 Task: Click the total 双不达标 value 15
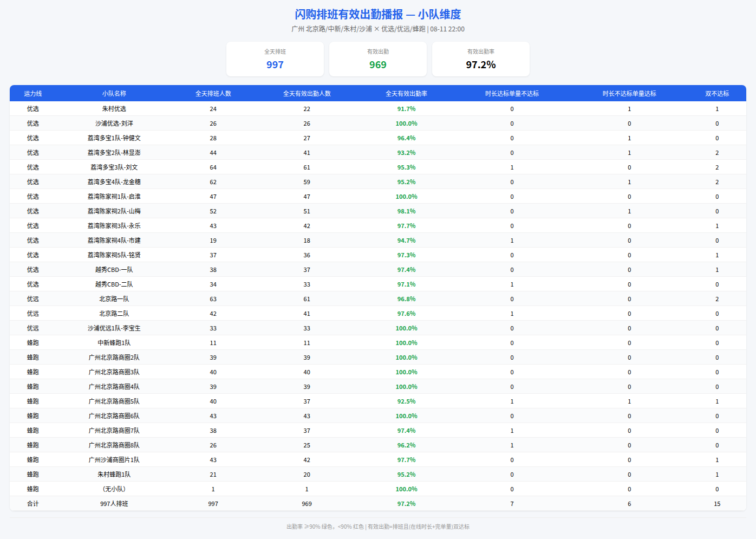pyautogui.click(x=717, y=504)
